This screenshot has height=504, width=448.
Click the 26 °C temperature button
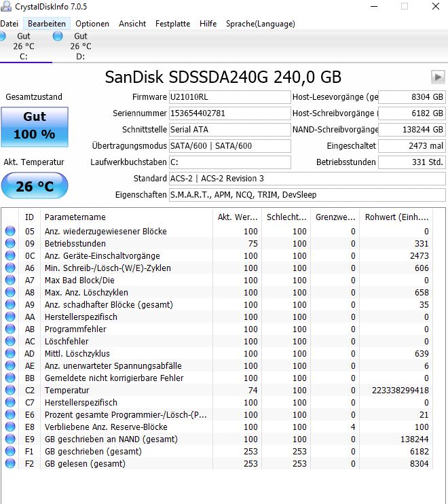coord(35,186)
